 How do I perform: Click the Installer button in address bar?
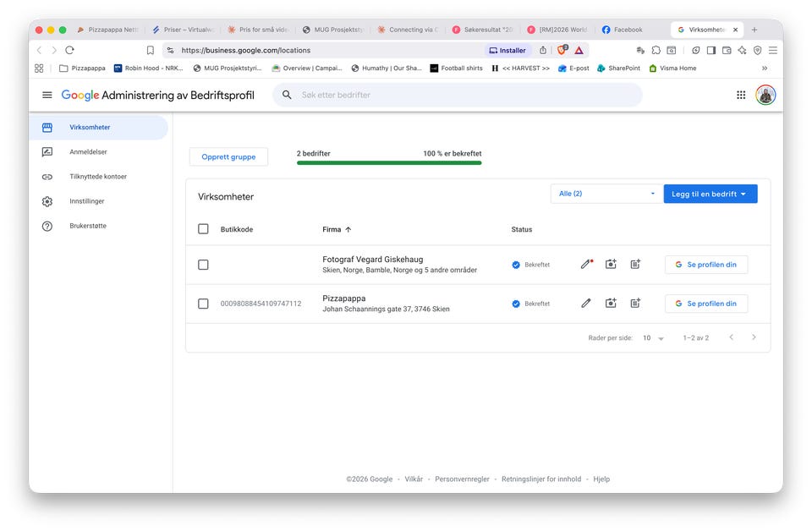coord(507,50)
